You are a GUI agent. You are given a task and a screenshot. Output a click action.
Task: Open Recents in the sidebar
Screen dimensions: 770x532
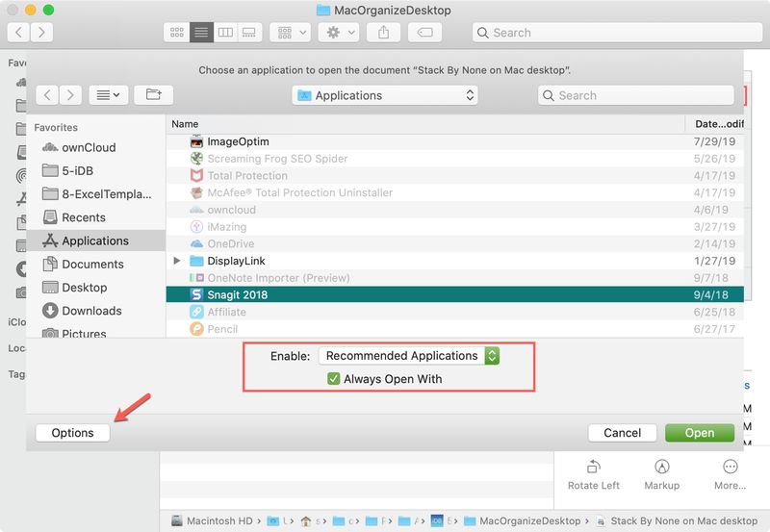pos(74,217)
